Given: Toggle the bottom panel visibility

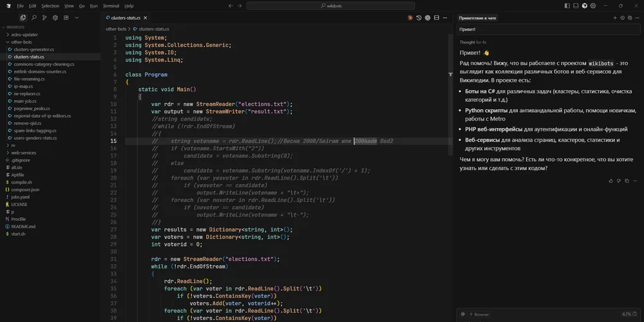Looking at the screenshot, I should coord(576,6).
